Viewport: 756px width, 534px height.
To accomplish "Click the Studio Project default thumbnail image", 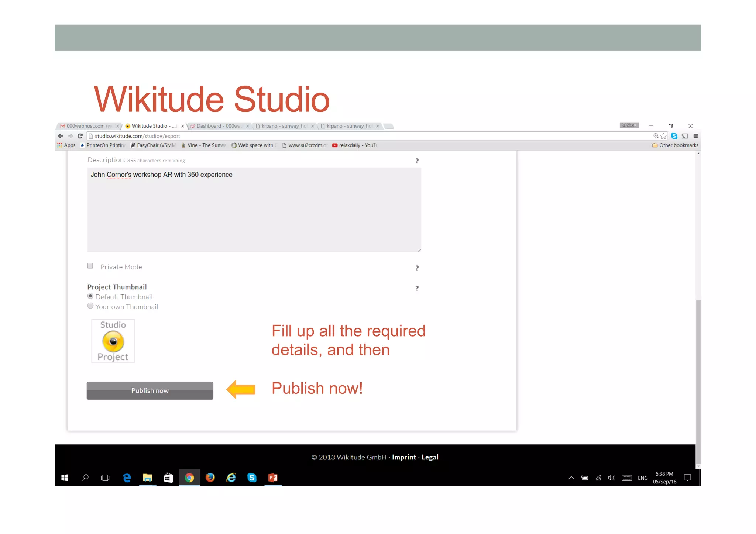I will coord(113,341).
